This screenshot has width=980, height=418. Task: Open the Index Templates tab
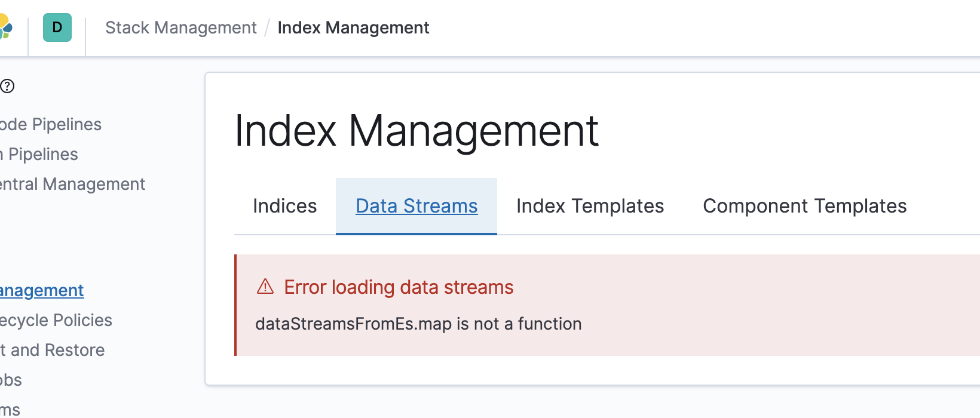click(590, 205)
